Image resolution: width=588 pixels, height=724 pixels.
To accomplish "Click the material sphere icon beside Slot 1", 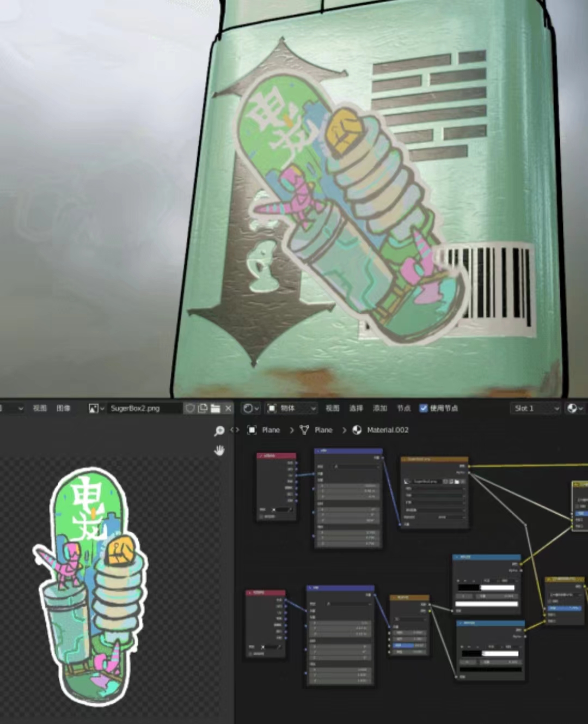I will pyautogui.click(x=574, y=408).
